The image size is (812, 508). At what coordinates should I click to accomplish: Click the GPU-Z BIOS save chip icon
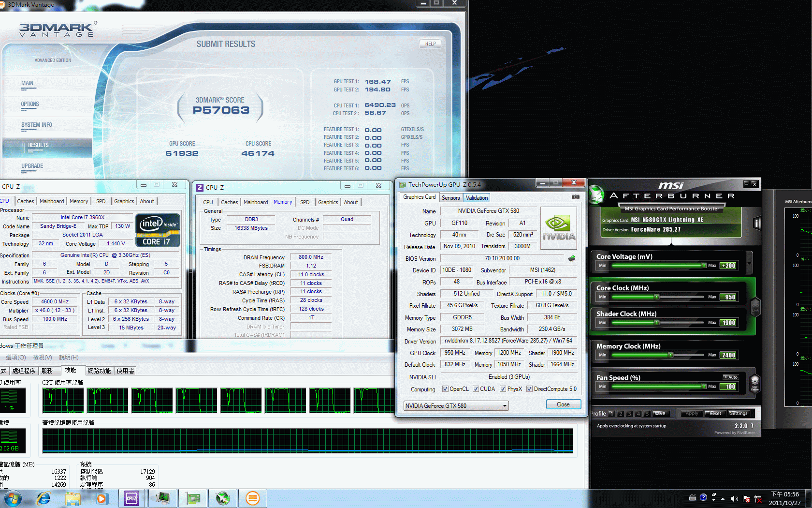[572, 258]
